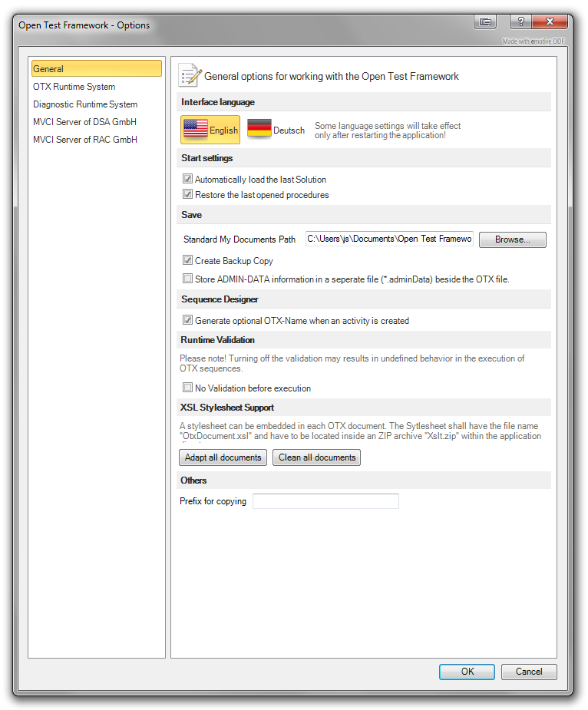Uncheck Restore the last opened procedures
Viewport: 588px width, 710px height.
[x=188, y=194]
